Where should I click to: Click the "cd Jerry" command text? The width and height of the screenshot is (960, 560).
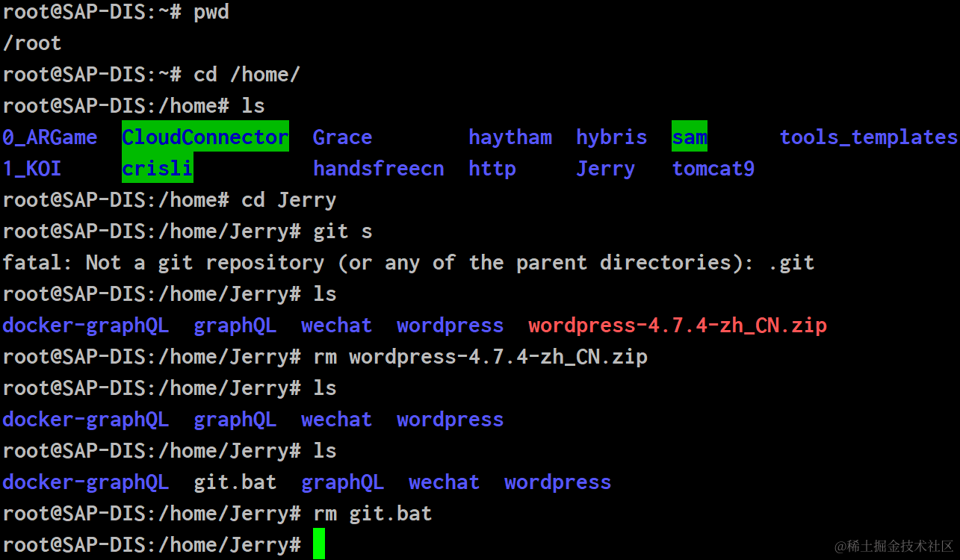pos(289,200)
